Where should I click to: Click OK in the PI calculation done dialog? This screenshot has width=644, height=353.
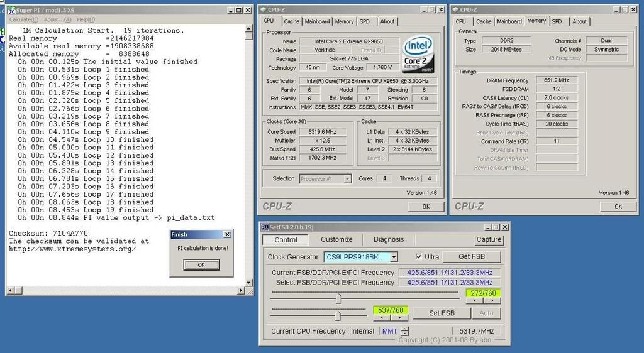click(201, 265)
